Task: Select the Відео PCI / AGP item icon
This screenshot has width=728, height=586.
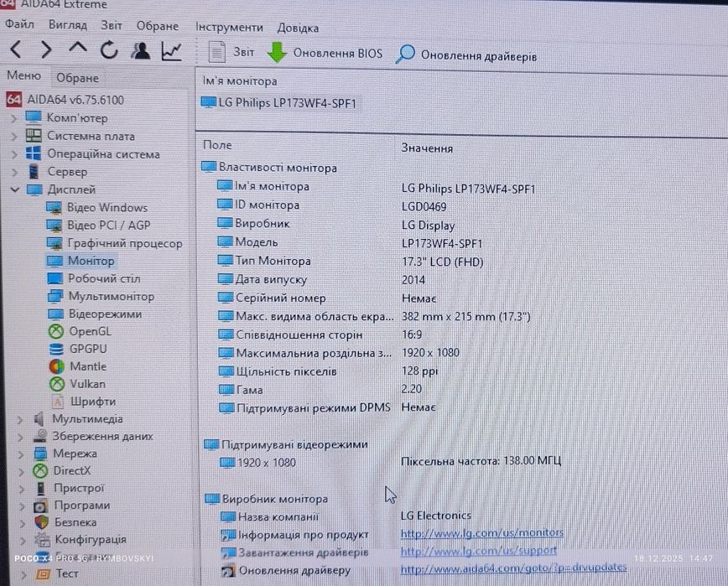Action: point(55,226)
